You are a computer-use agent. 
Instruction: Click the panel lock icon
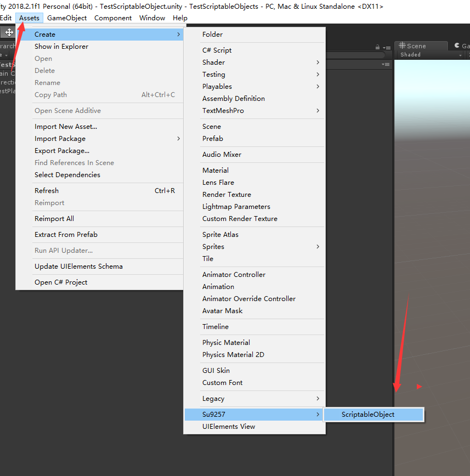click(377, 48)
